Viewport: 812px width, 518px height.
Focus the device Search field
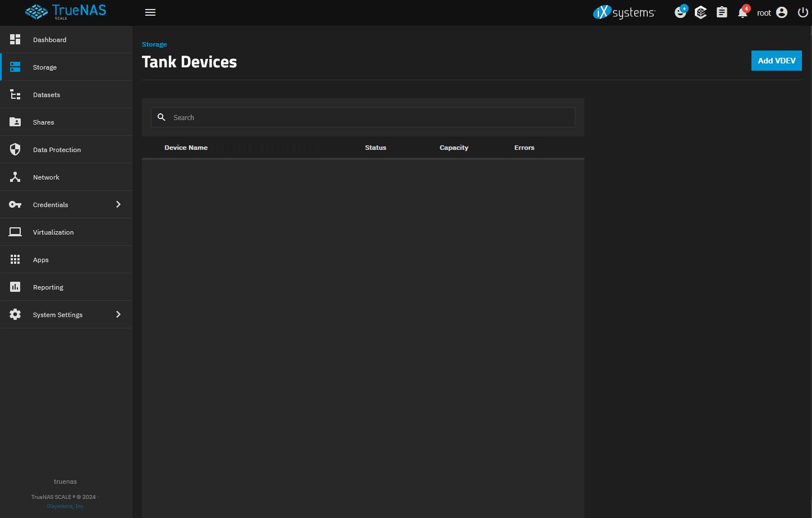[370, 117]
